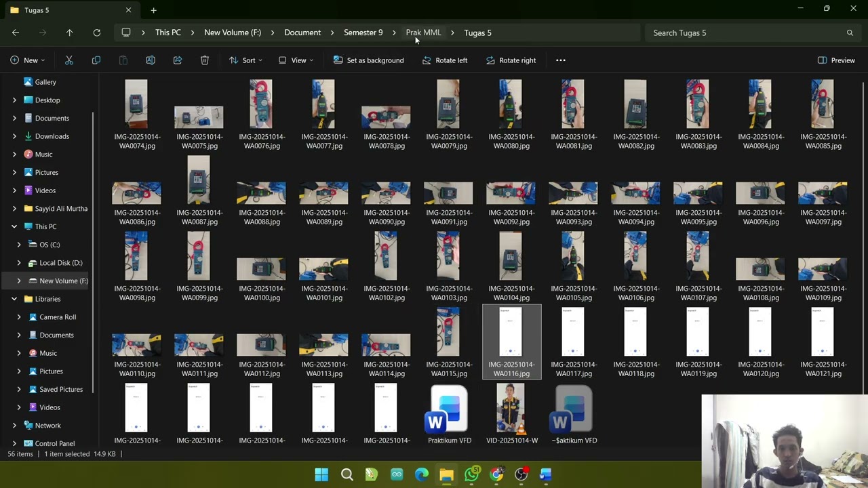
Task: Collapse the This PC tree node
Action: tap(14, 226)
